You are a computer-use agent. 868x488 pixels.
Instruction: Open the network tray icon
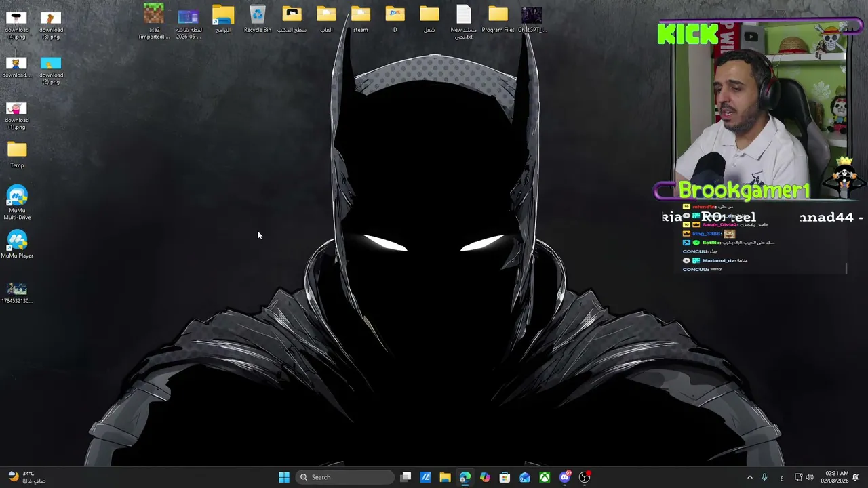(798, 477)
